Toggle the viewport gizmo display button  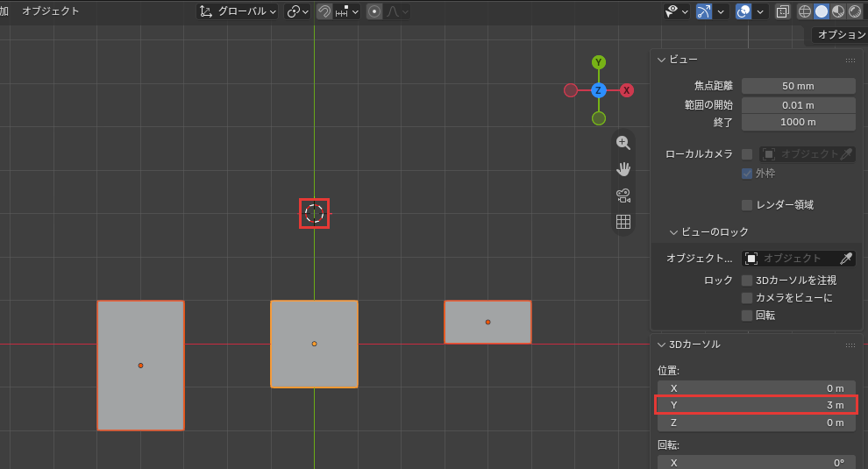pyautogui.click(x=703, y=11)
